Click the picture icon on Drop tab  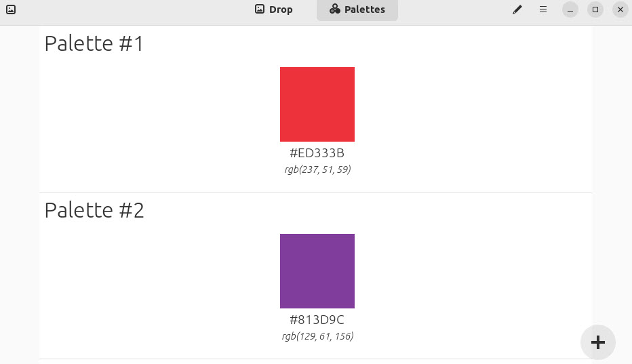pyautogui.click(x=260, y=9)
